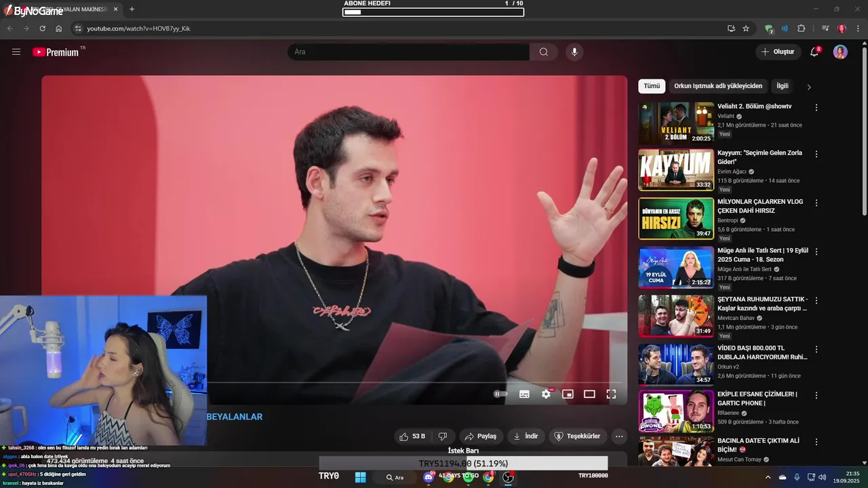The image size is (868, 488).
Task: Bookmark this page with the star
Action: point(746,28)
